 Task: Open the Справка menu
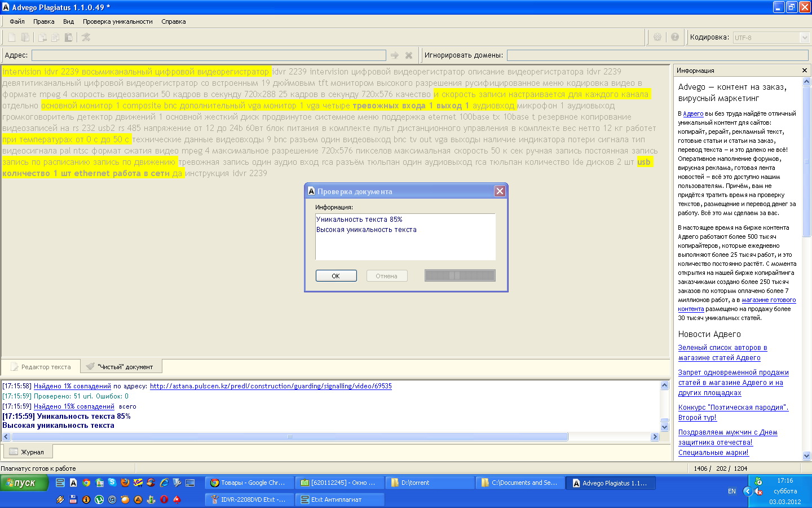[173, 21]
